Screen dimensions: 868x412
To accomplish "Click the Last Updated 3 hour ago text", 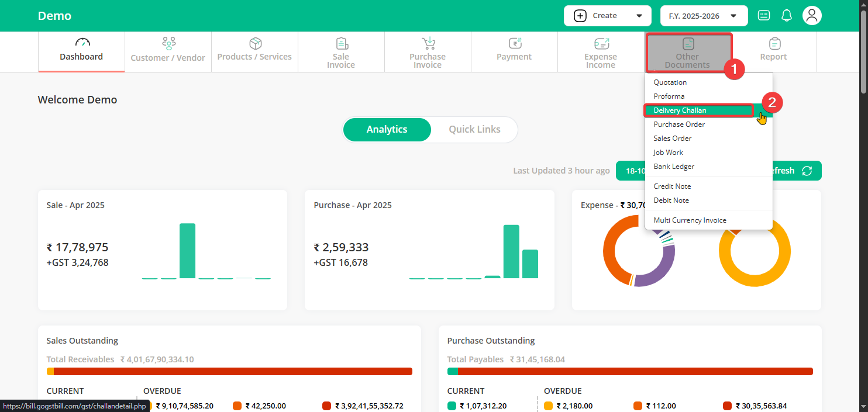I will point(562,171).
